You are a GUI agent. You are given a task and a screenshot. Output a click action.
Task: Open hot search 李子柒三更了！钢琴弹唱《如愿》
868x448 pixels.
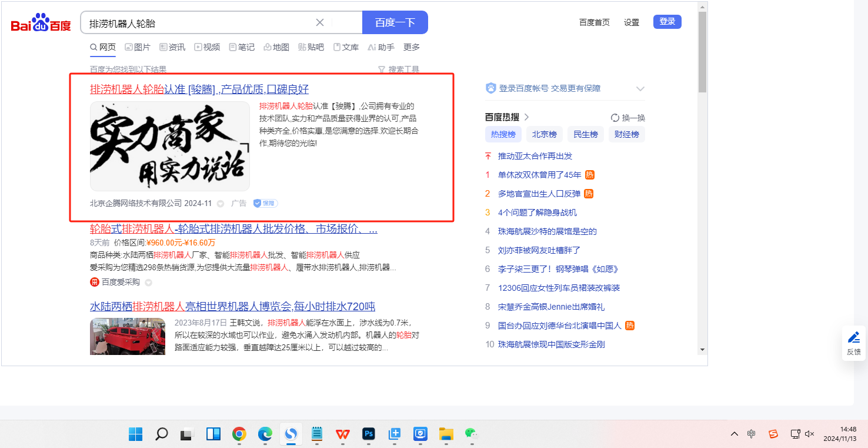click(x=559, y=269)
